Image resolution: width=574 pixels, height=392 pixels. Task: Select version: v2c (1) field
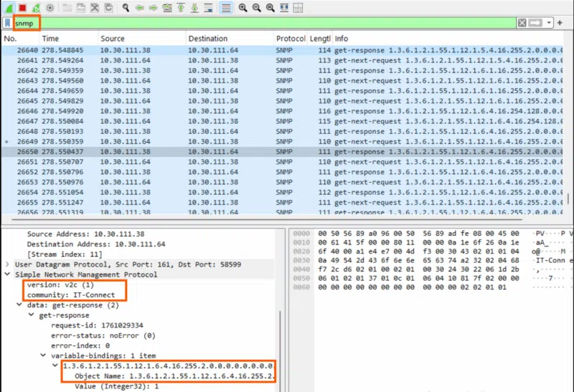(60, 285)
